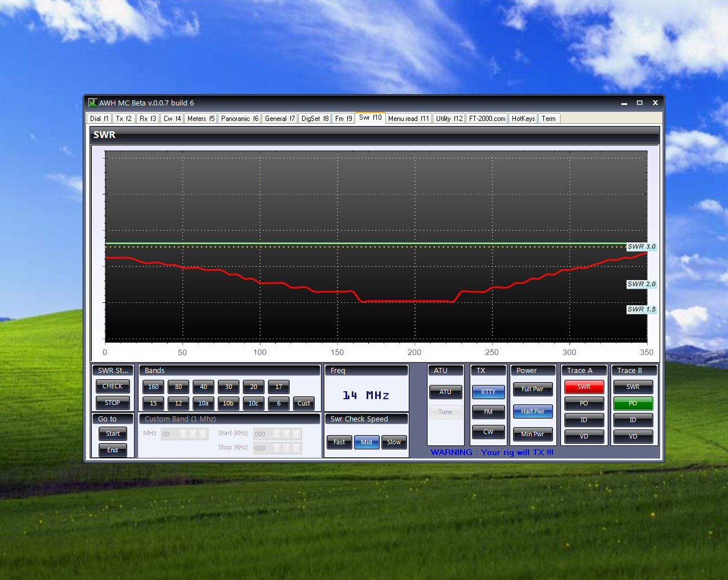Select FM transmit mode
The width and height of the screenshot is (728, 580).
[489, 412]
